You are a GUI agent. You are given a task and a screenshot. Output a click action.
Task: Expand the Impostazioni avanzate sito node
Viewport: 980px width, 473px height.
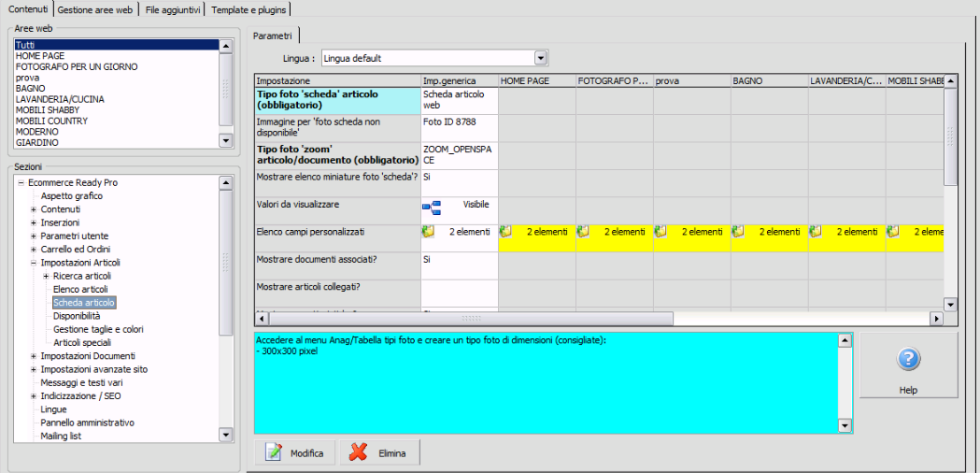[34, 369]
